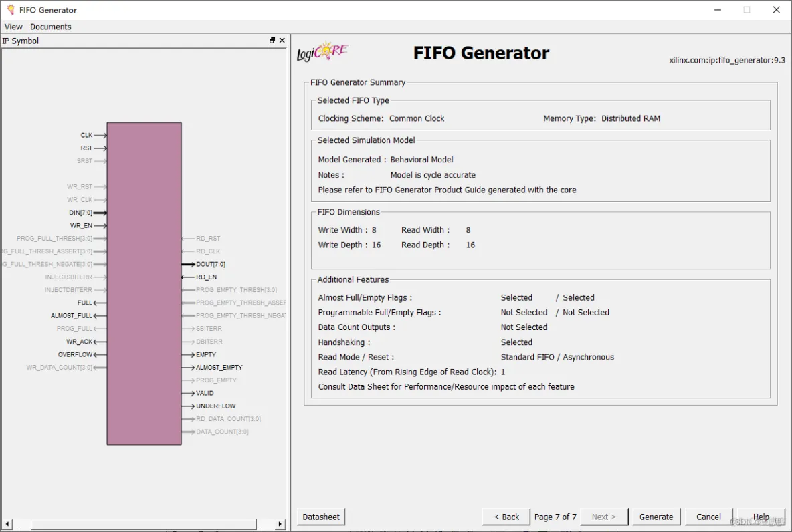Click right arrow of horizontal scrollbar
Image resolution: width=792 pixels, height=532 pixels.
point(280,525)
